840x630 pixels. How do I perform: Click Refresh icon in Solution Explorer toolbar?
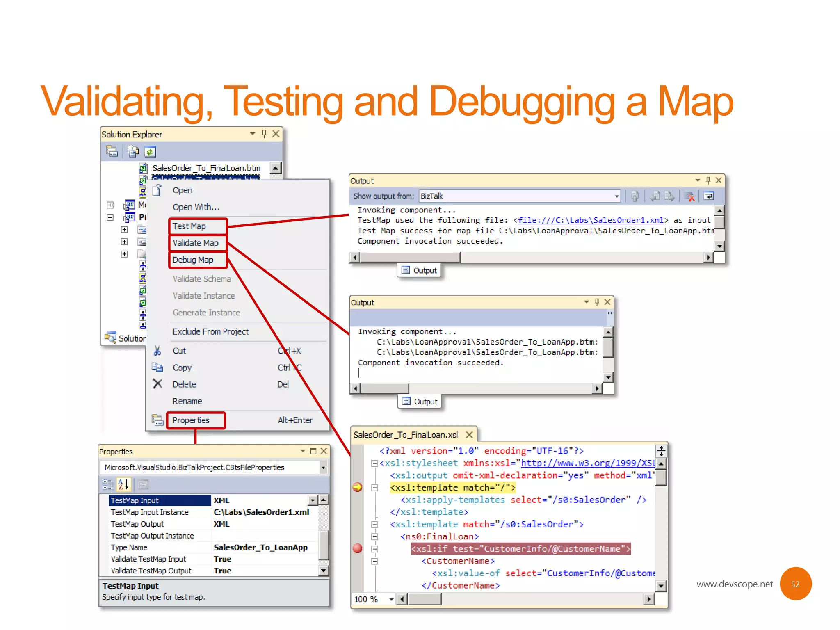[150, 152]
